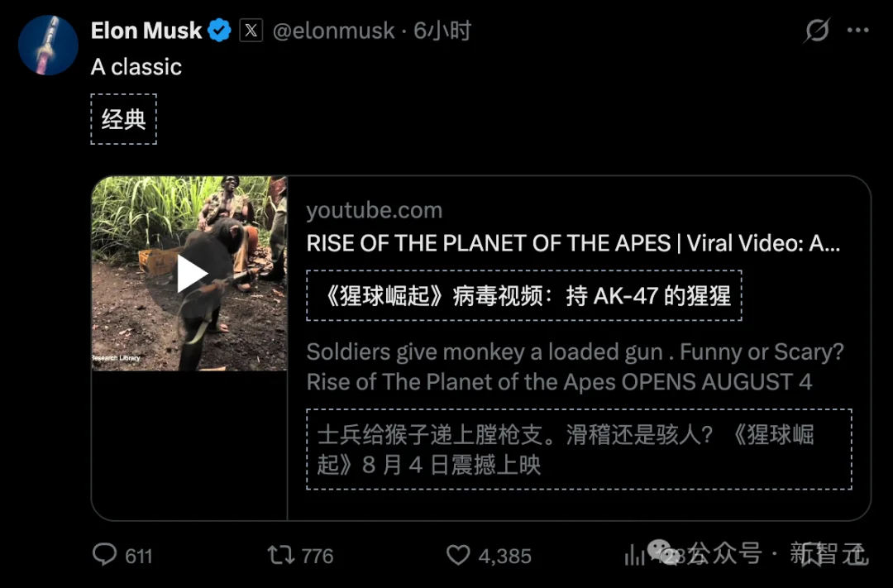Select the translated text 经典
The height and width of the screenshot is (588, 893).
coord(122,118)
